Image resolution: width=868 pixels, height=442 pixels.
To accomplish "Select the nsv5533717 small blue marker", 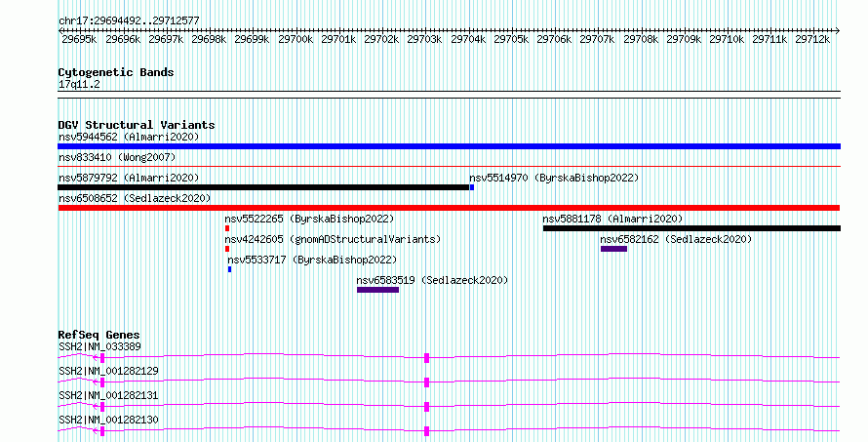I will click(x=230, y=269).
